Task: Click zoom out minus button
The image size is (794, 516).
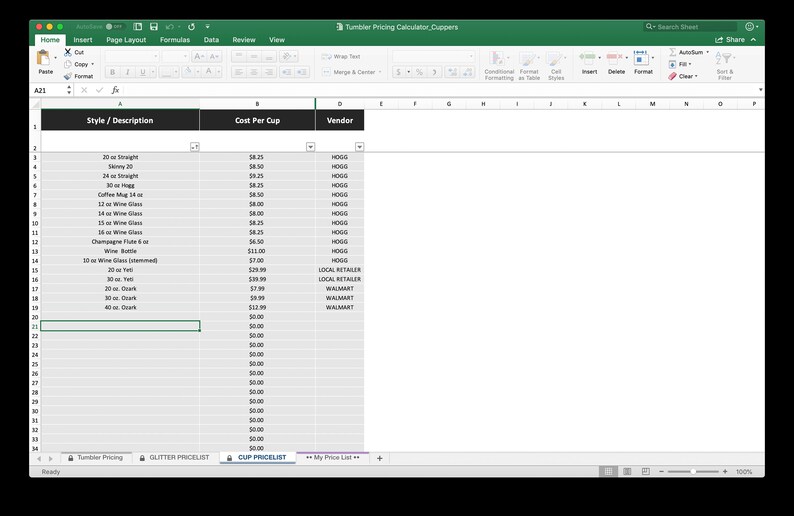Action: (661, 471)
